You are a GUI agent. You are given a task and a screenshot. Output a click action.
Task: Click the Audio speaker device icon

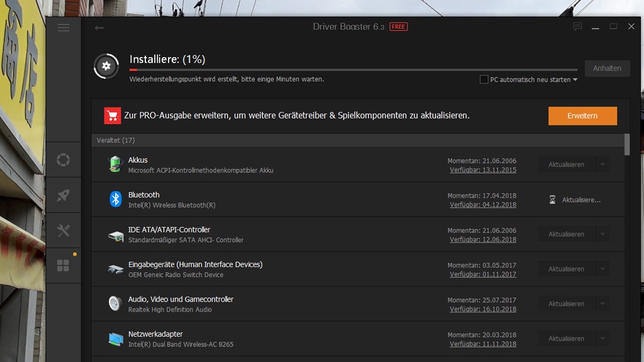coord(114,304)
